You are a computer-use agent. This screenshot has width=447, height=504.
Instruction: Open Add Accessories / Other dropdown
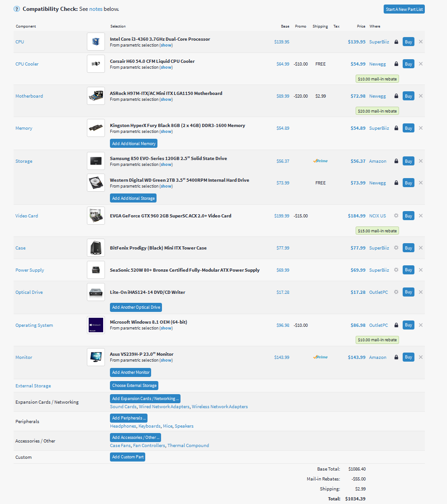tap(135, 438)
